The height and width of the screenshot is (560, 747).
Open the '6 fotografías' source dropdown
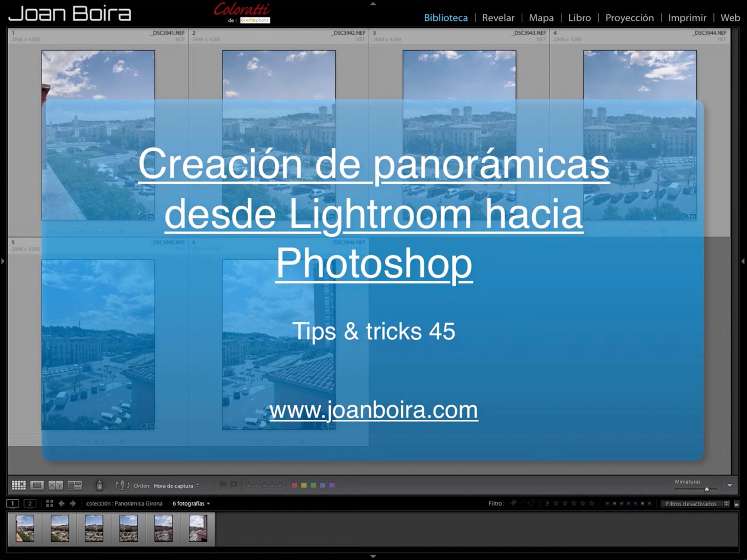coord(191,503)
